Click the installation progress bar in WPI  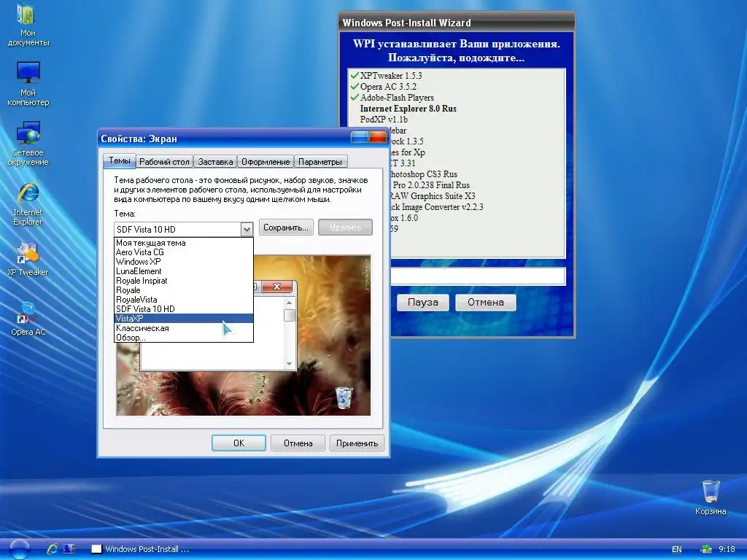coord(478,276)
